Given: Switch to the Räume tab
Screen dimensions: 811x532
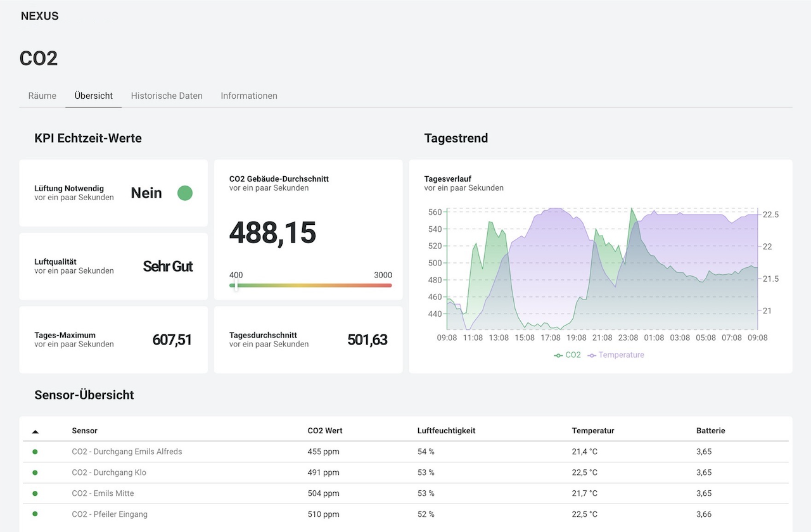Looking at the screenshot, I should 42,96.
